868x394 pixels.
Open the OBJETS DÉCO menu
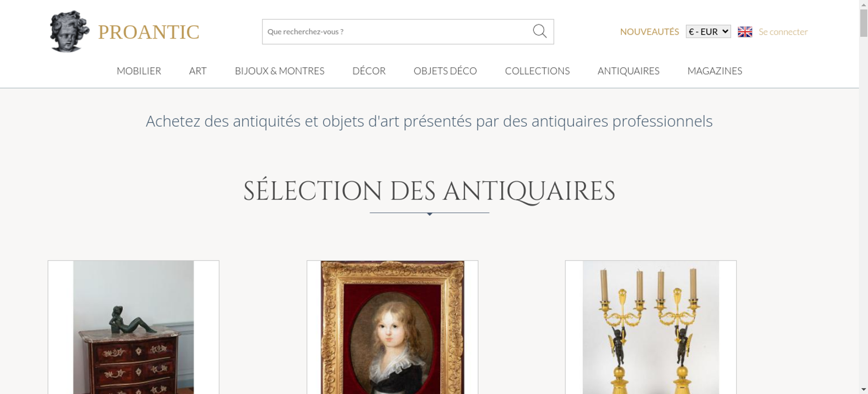tap(445, 71)
